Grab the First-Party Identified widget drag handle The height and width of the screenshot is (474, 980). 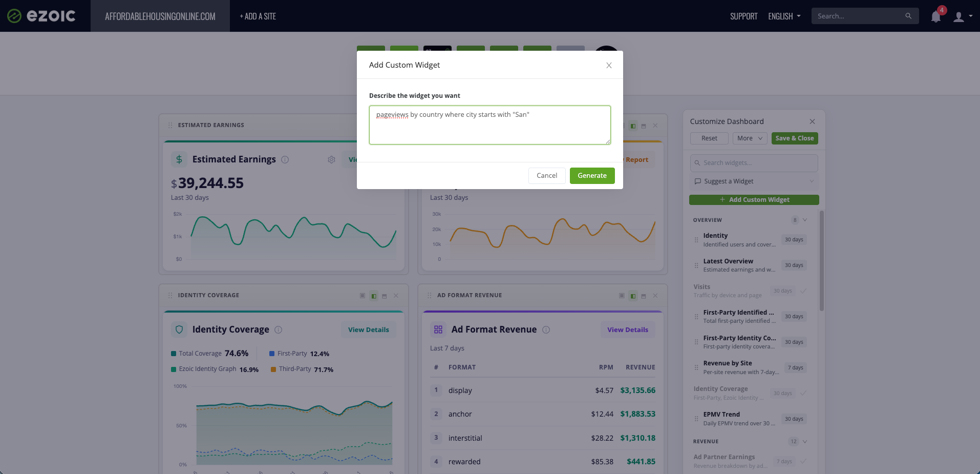696,317
